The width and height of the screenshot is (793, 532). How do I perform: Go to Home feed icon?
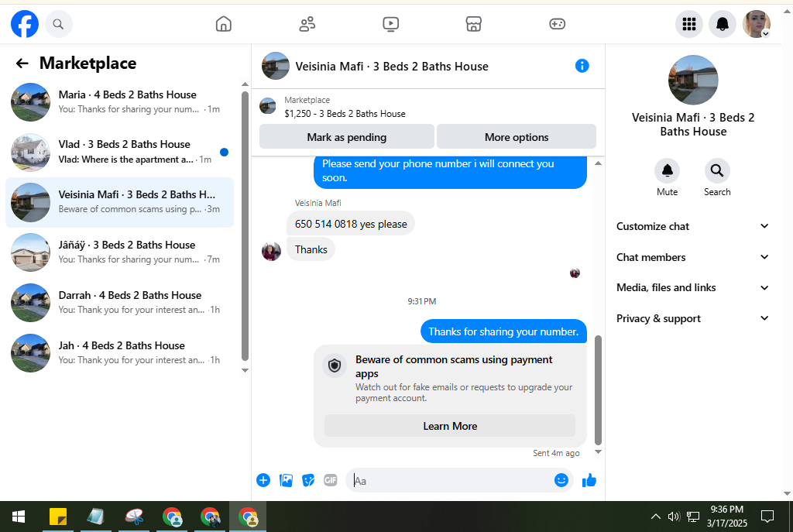pyautogui.click(x=224, y=24)
